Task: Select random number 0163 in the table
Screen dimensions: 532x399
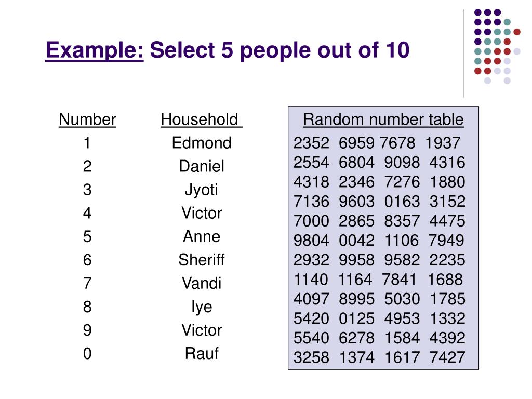Action: pyautogui.click(x=402, y=202)
